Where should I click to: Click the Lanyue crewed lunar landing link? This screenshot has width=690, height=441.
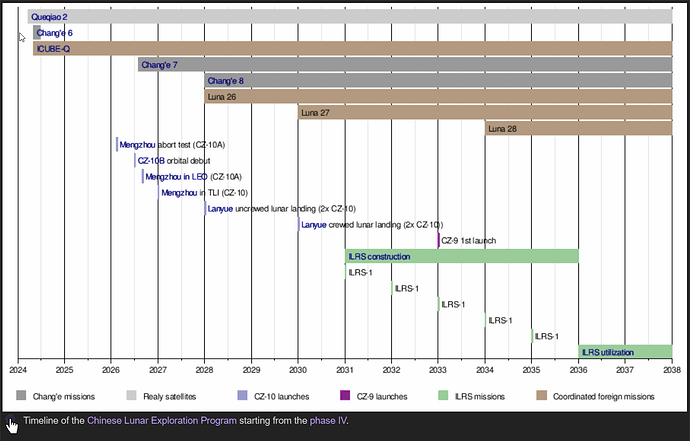[314, 225]
